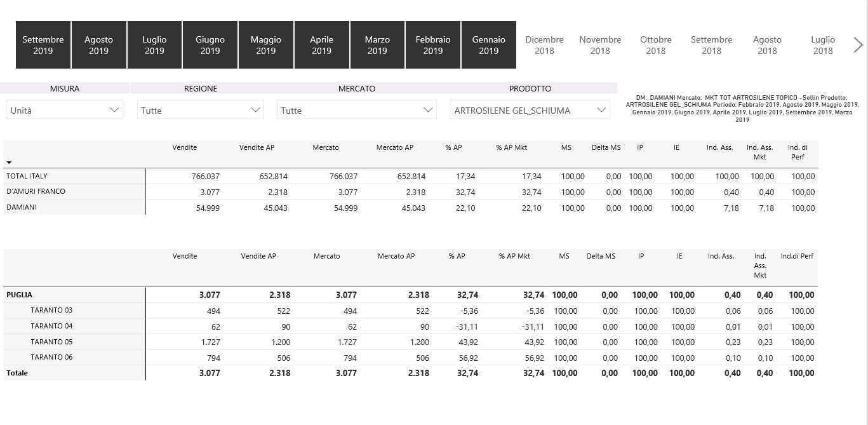Click the right arrow to scroll months

858,44
